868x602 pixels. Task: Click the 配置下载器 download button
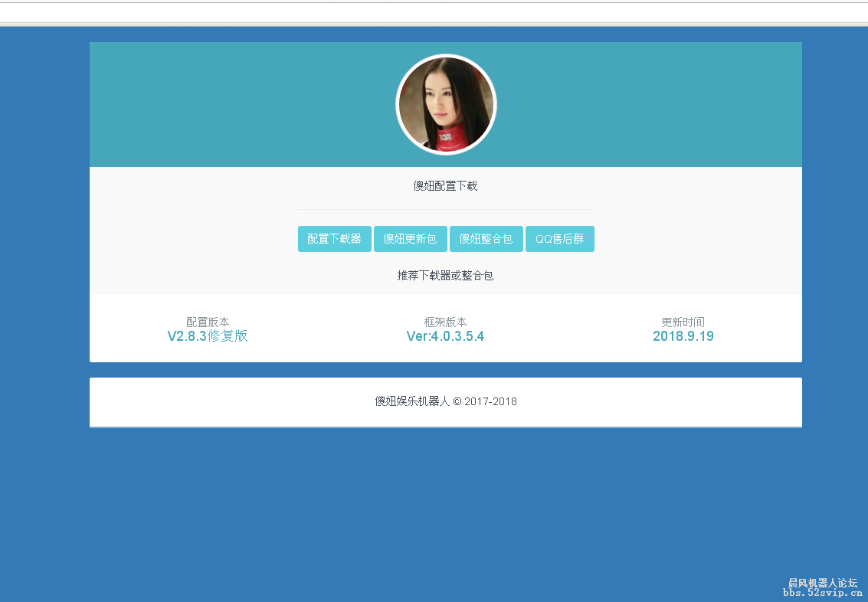point(334,238)
